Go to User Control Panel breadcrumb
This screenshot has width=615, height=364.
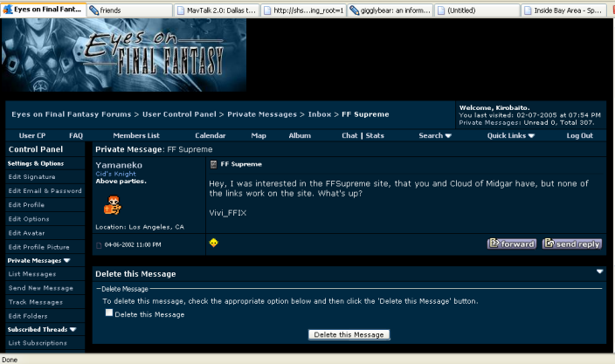point(179,114)
